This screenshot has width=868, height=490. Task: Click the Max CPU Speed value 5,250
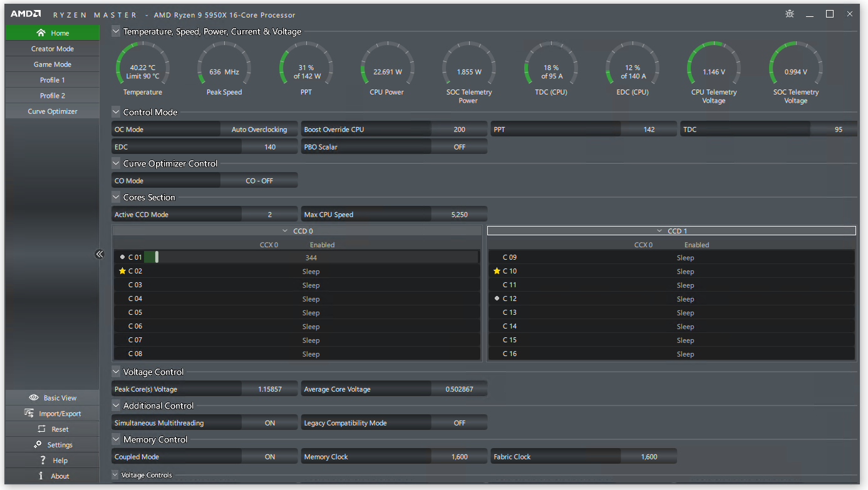click(x=459, y=215)
